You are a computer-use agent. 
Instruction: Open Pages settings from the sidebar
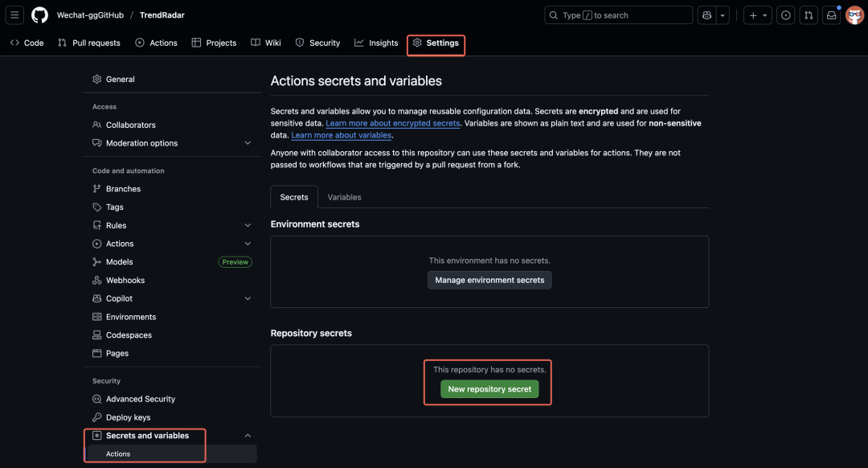tap(117, 353)
